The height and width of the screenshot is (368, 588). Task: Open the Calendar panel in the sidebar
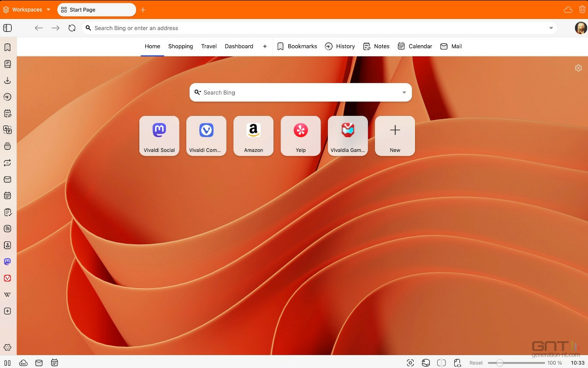coord(7,196)
